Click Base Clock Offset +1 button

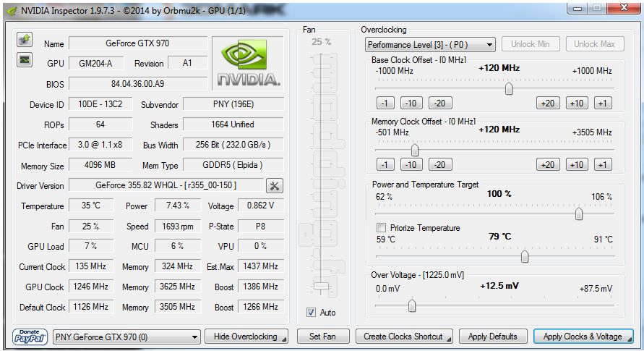pyautogui.click(x=603, y=103)
